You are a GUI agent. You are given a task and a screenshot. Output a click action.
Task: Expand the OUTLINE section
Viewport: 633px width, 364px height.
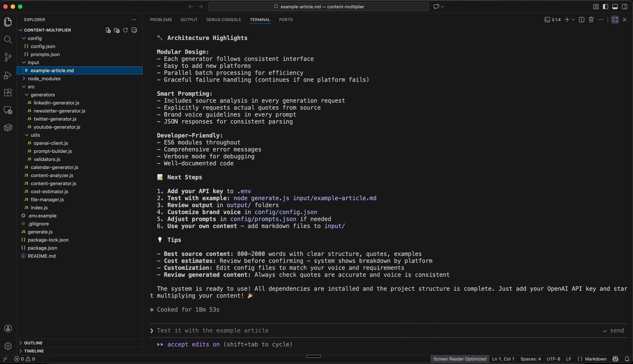point(33,343)
